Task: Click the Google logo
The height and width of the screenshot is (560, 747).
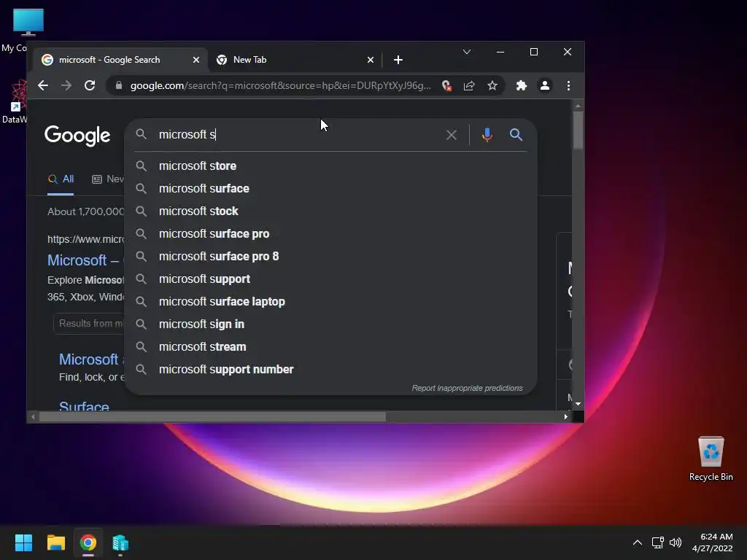Action: (77, 136)
